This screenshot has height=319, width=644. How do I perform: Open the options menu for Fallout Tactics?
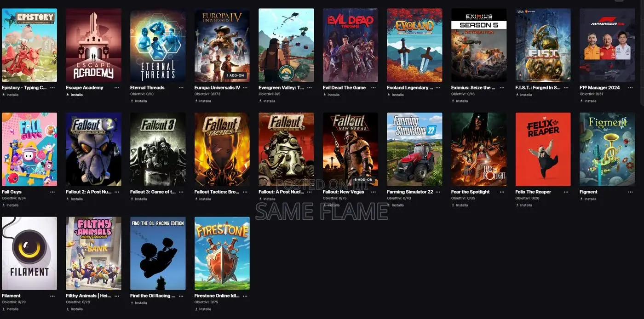tap(245, 192)
